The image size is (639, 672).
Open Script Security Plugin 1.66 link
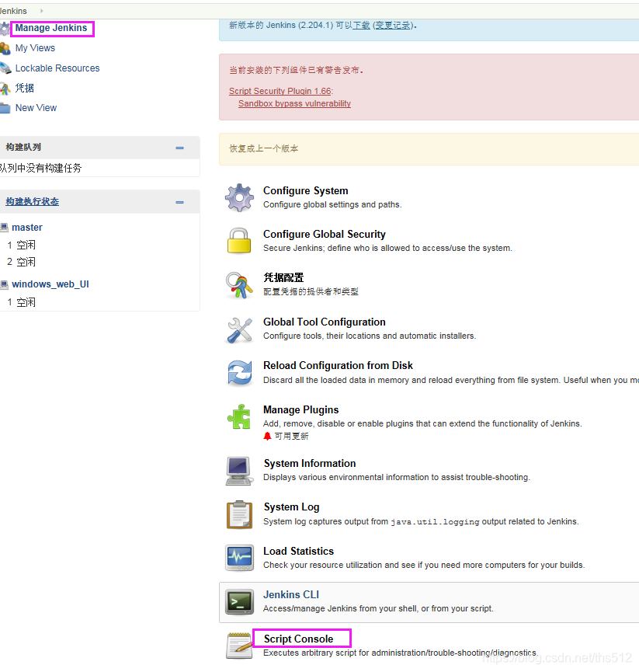280,91
